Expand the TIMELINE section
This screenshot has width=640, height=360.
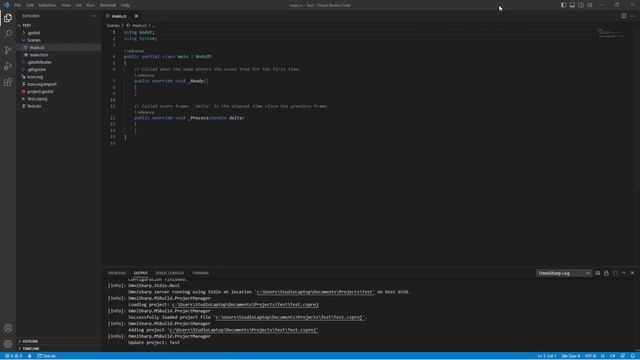(x=58, y=349)
